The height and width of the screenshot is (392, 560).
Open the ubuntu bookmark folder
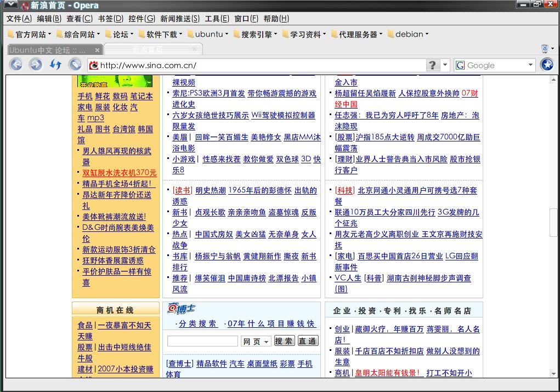[208, 35]
